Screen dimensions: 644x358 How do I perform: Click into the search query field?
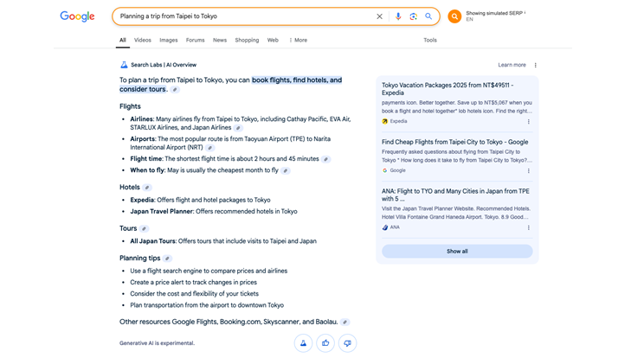point(242,16)
